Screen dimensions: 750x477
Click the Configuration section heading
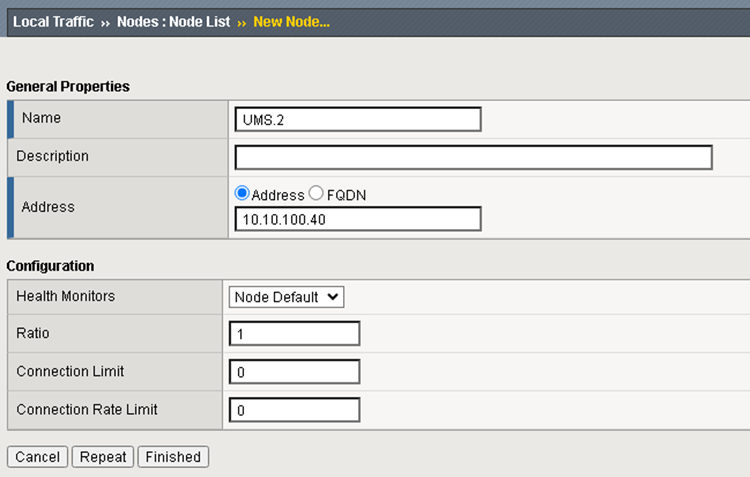coord(50,266)
